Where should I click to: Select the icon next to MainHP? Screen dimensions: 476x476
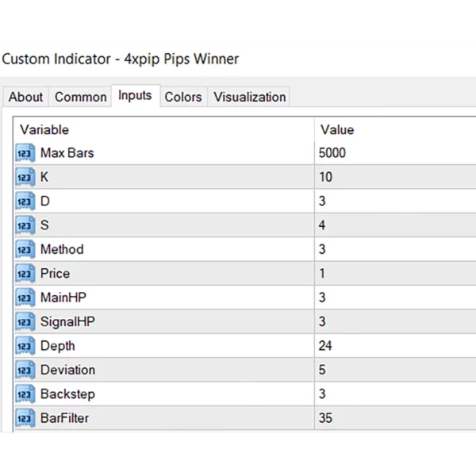point(25,297)
